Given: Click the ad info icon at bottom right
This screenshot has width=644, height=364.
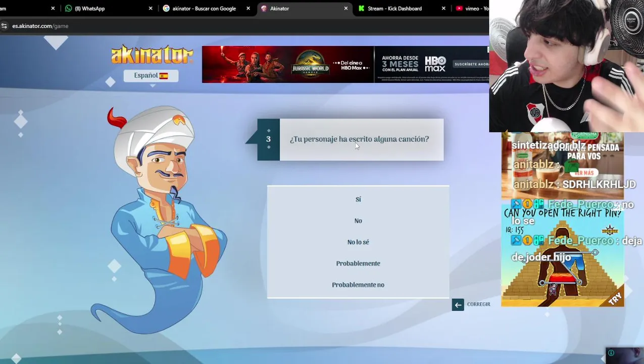Looking at the screenshot, I should click(611, 353).
